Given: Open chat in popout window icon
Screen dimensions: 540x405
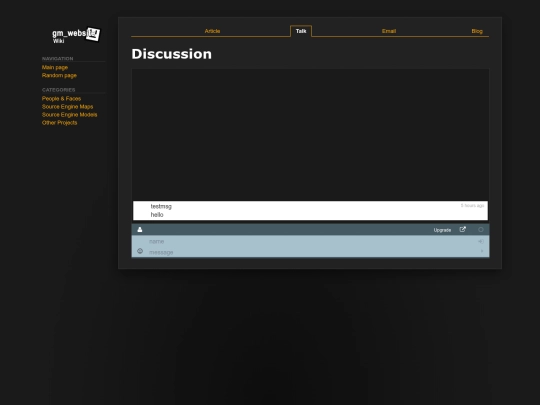Looking at the screenshot, I should pos(463,229).
